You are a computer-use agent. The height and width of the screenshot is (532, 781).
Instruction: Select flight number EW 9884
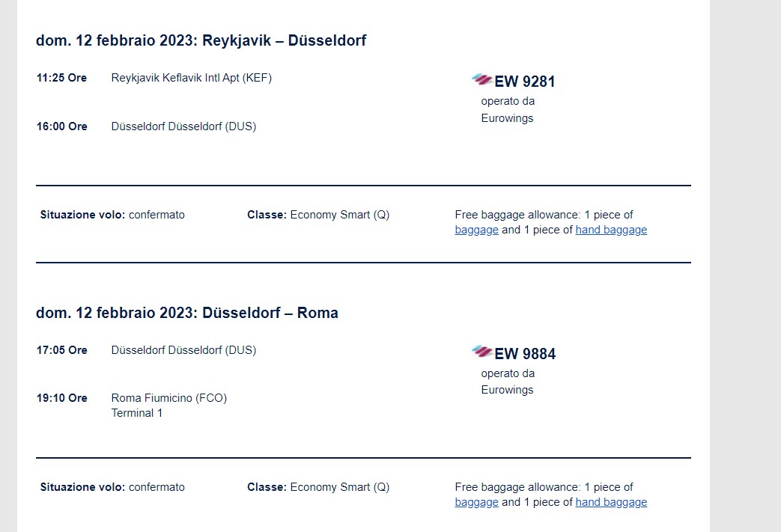[525, 353]
